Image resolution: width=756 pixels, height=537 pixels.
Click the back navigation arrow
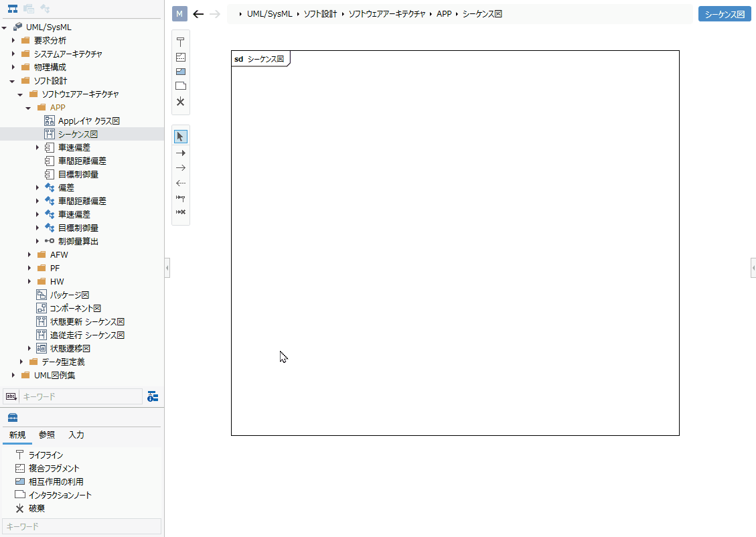coord(198,14)
